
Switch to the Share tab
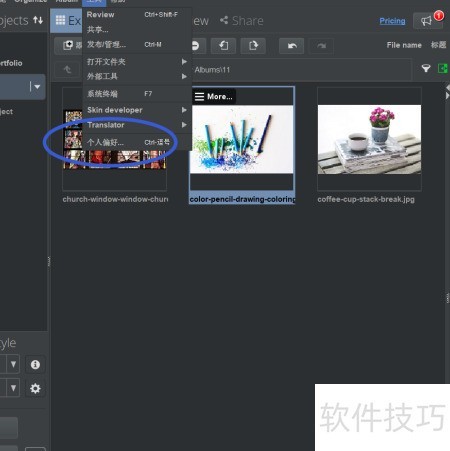click(242, 21)
